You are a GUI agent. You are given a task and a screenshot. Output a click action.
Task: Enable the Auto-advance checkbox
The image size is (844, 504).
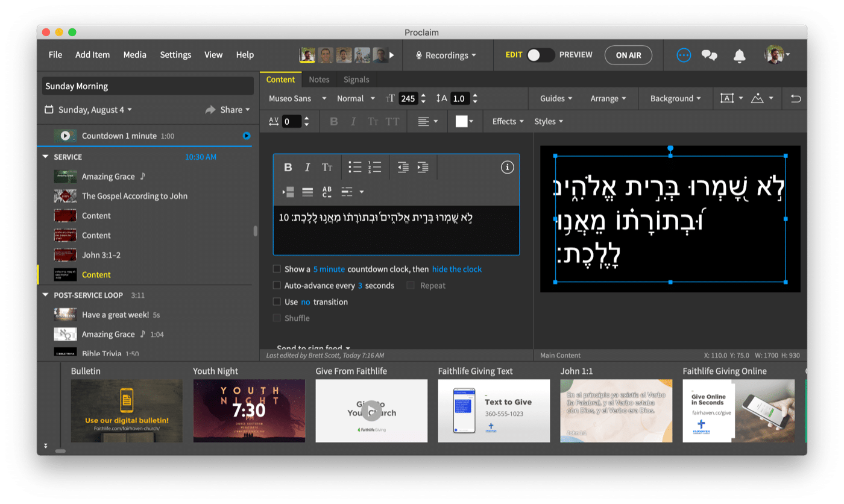[x=277, y=285]
